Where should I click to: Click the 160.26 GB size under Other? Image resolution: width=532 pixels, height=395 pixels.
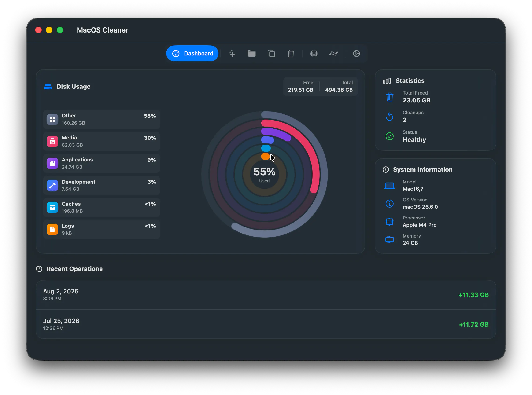(x=74, y=123)
